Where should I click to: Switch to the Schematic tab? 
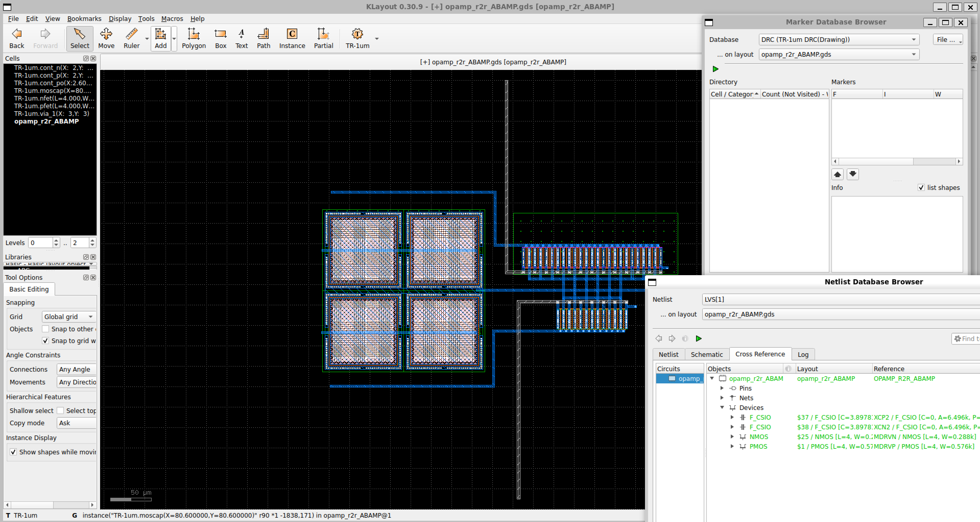click(x=707, y=354)
